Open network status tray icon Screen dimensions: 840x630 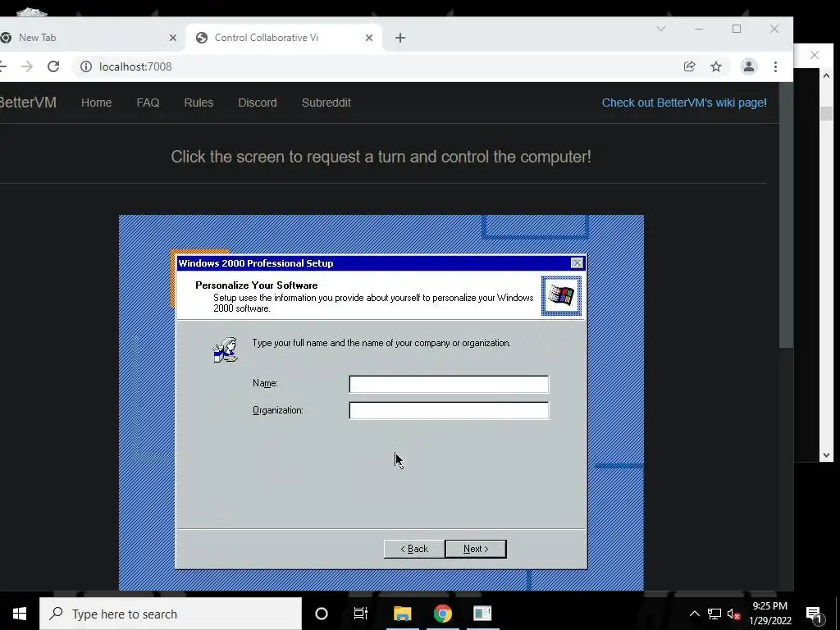tap(714, 614)
